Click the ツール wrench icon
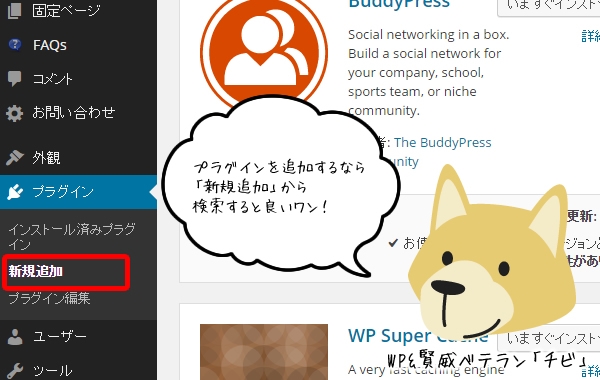 15,370
